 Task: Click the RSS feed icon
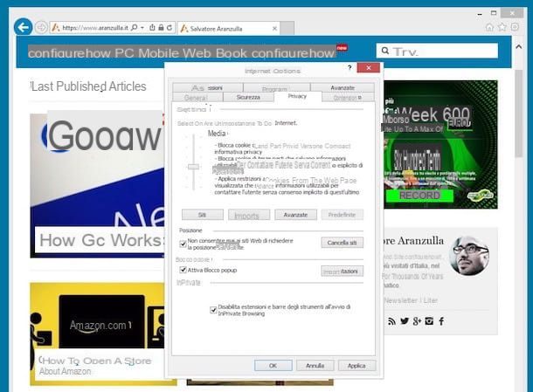click(x=391, y=321)
